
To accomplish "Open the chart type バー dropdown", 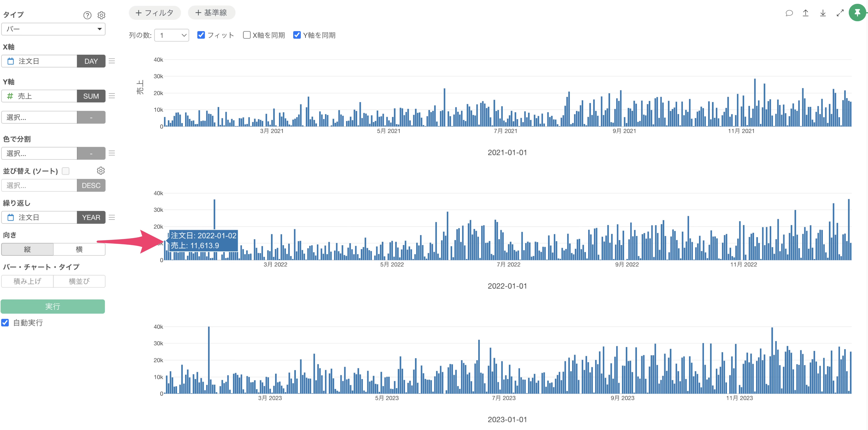I will pyautogui.click(x=53, y=29).
